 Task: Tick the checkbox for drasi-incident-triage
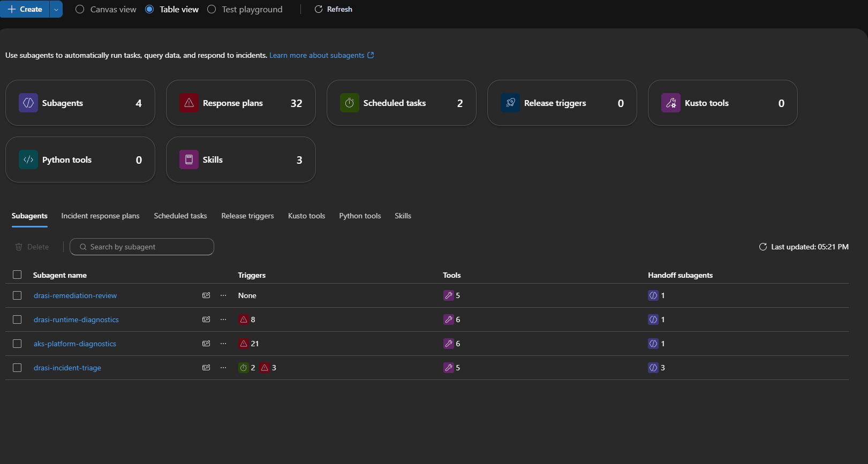(17, 368)
